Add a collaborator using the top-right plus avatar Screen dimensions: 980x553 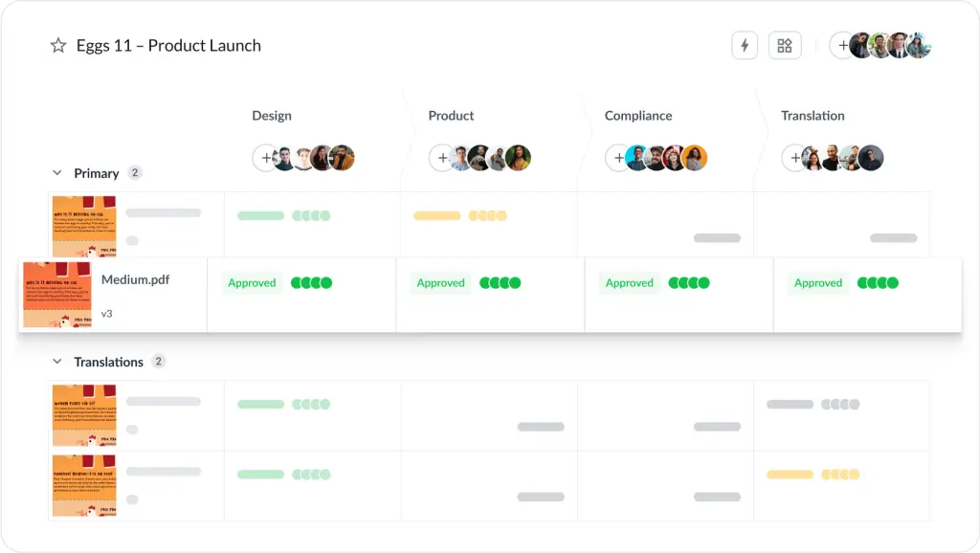click(843, 44)
